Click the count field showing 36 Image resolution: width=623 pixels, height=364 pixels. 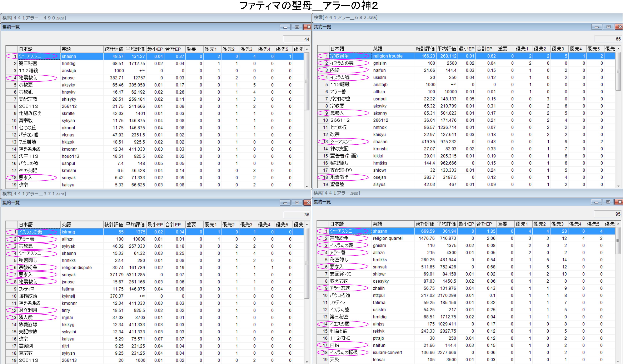[x=297, y=215]
